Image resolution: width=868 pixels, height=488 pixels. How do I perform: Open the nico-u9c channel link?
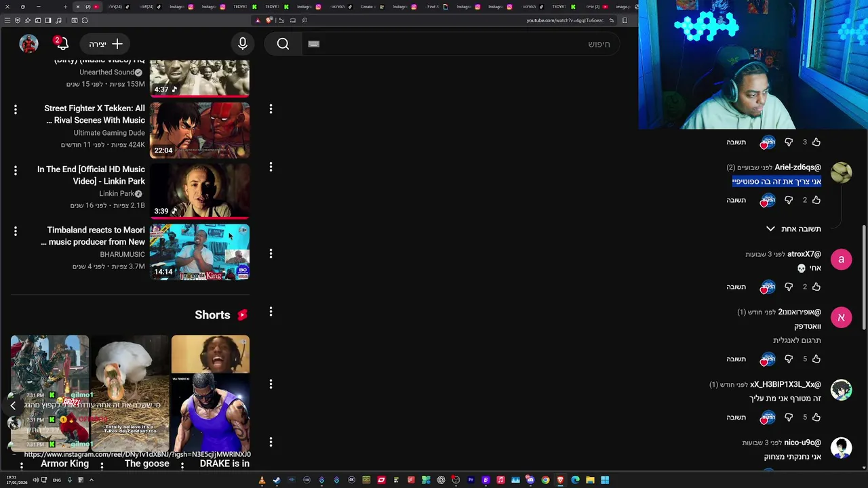[x=802, y=443]
